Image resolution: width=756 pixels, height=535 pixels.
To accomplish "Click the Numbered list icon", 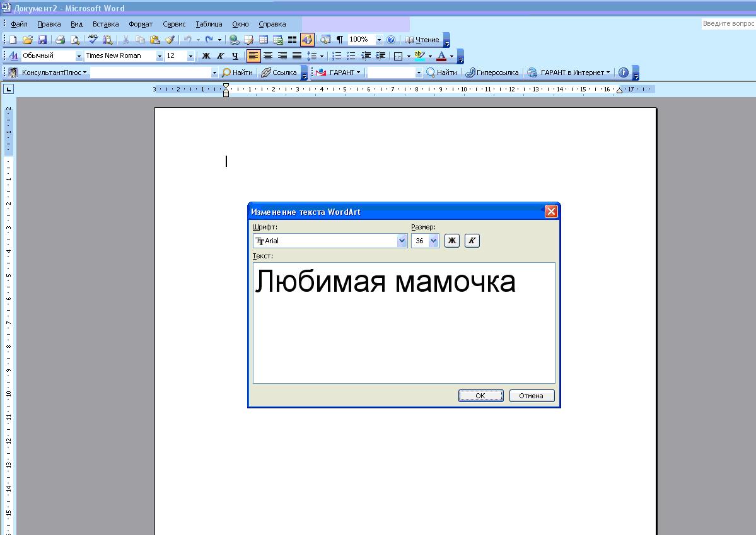I will (337, 56).
